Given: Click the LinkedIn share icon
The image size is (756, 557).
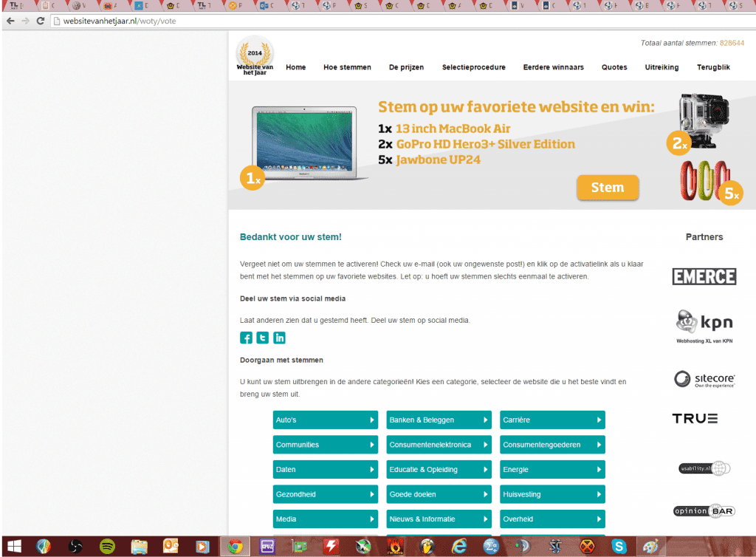Looking at the screenshot, I should (280, 338).
